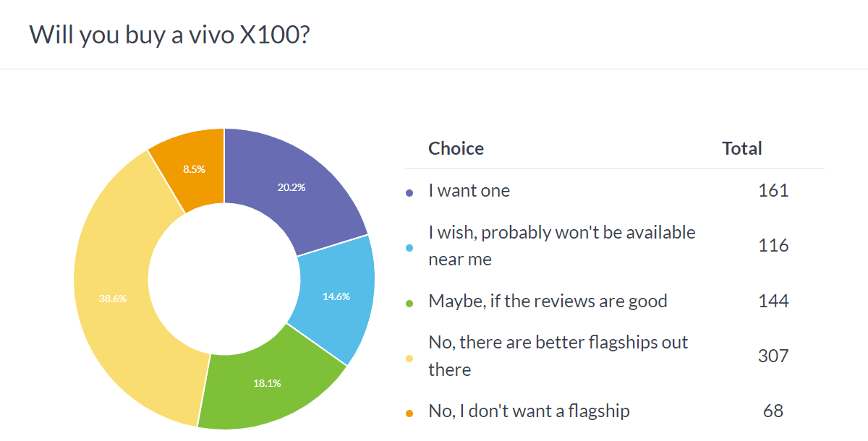The height and width of the screenshot is (441, 868).
Task: Select 'No, I don't want a flagship' label
Action: pyautogui.click(x=529, y=411)
